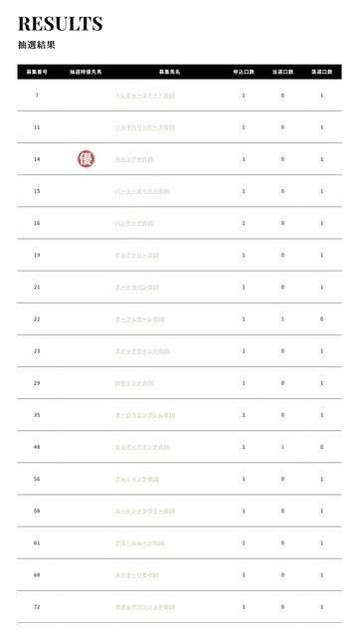Open the horse name link in row 21
Viewport: 364px width, 637px height.
137,288
